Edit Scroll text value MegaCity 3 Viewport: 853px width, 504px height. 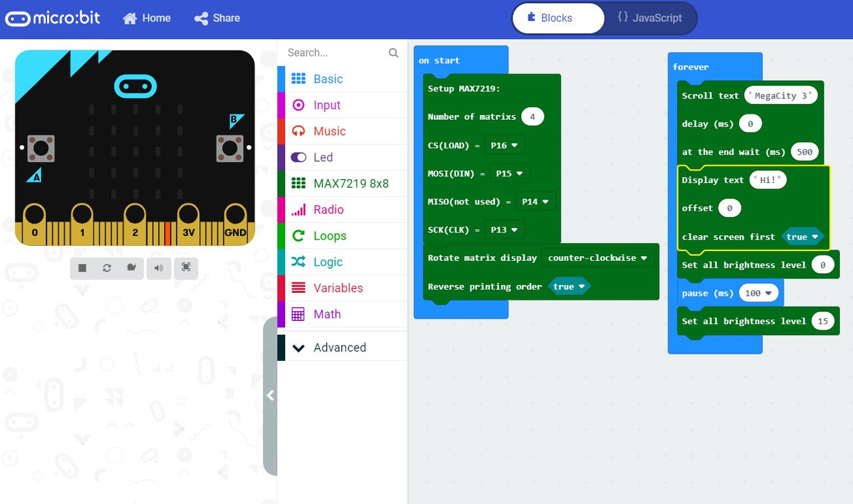point(780,96)
